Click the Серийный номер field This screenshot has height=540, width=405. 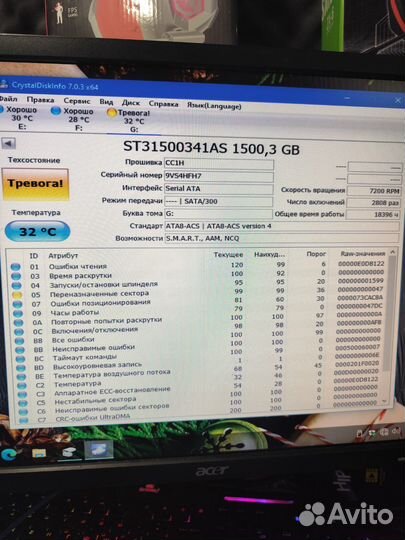tap(219, 176)
